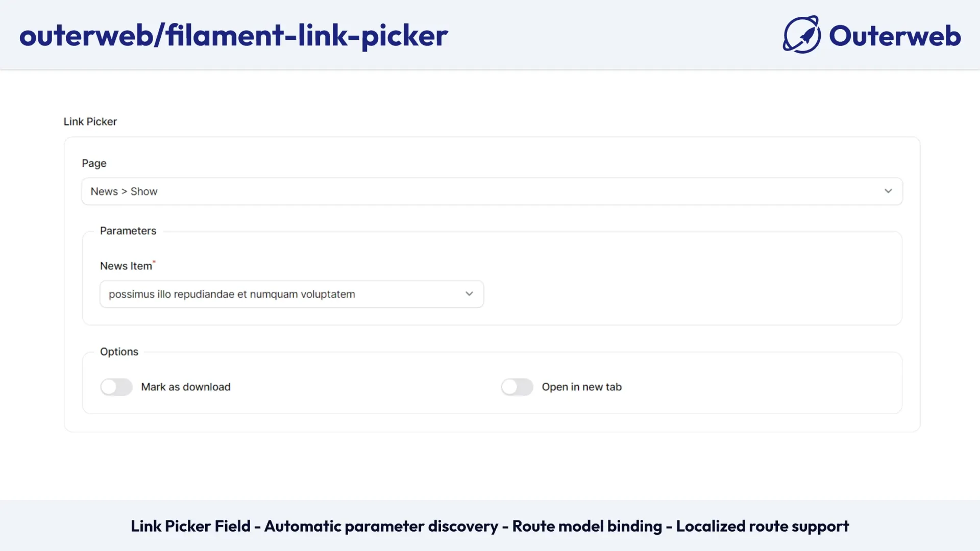This screenshot has width=980, height=551.
Task: Click the Open in new tab label text
Action: [582, 387]
